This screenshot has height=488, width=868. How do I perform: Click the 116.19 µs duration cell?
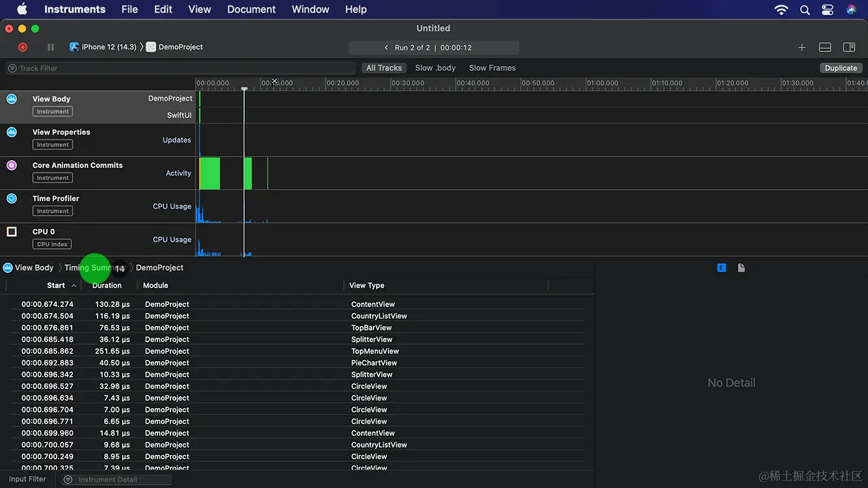[x=113, y=316]
